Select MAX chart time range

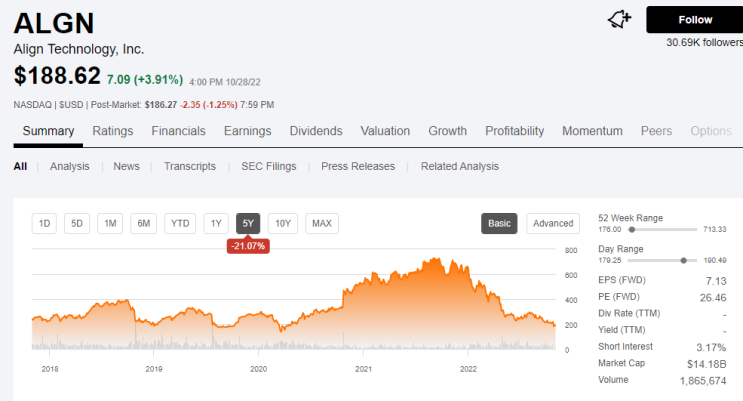321,223
